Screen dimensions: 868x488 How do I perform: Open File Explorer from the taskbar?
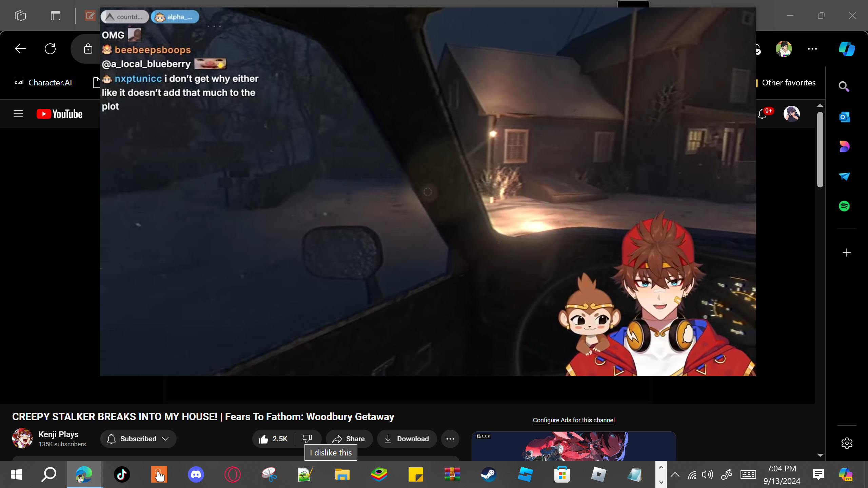coord(342,474)
